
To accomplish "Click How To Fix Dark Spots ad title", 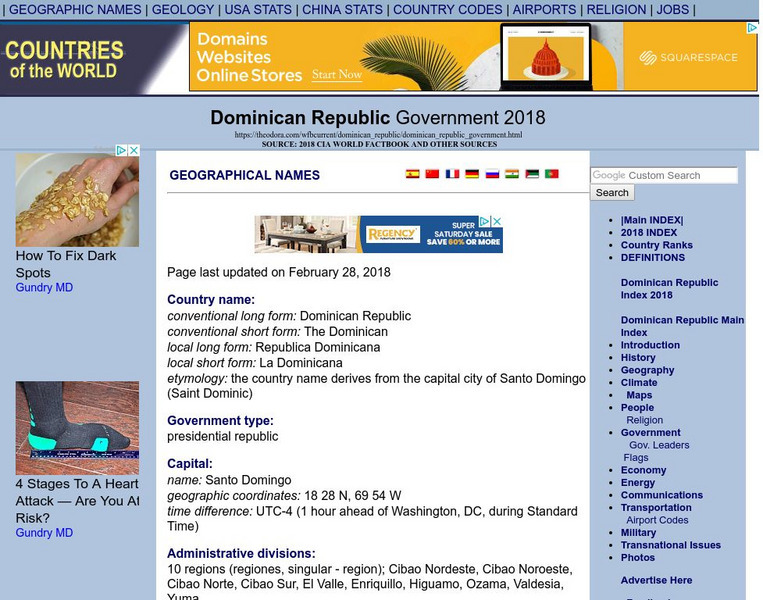I will 66,264.
